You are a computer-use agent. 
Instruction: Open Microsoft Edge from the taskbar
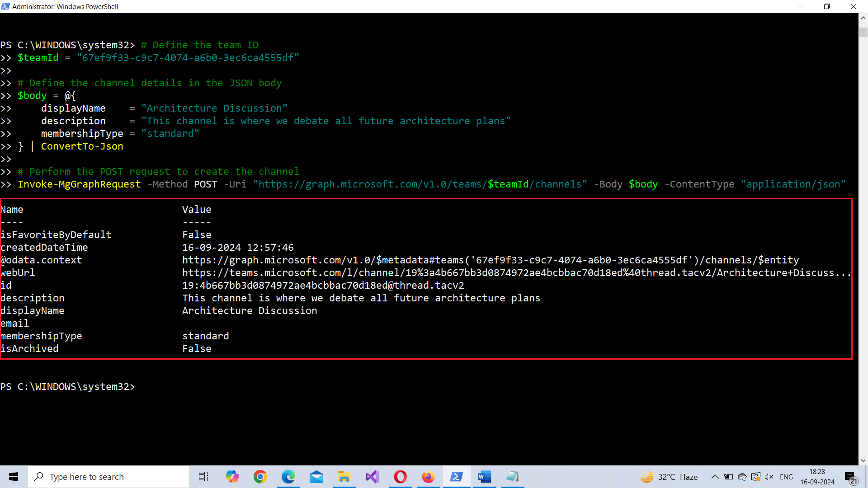(288, 477)
